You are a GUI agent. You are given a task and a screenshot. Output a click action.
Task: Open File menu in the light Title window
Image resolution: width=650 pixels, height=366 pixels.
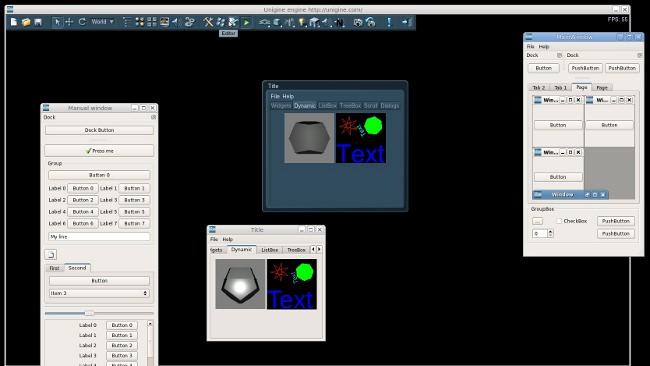(214, 239)
